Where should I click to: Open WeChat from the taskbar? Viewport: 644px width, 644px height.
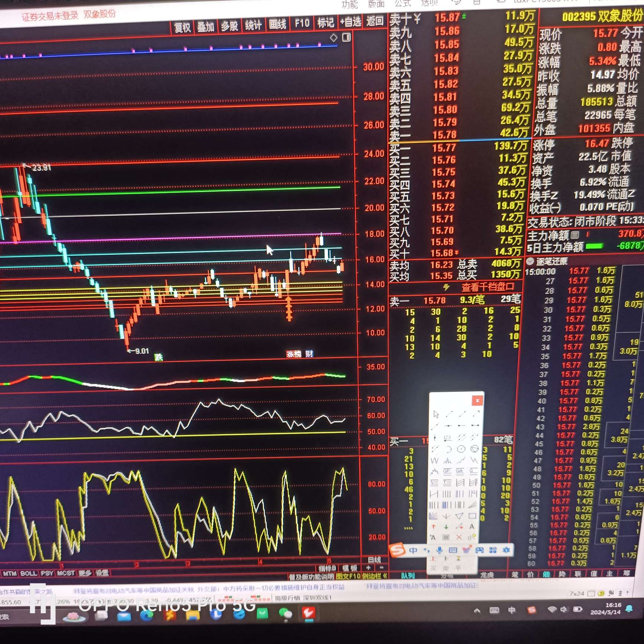(286, 614)
